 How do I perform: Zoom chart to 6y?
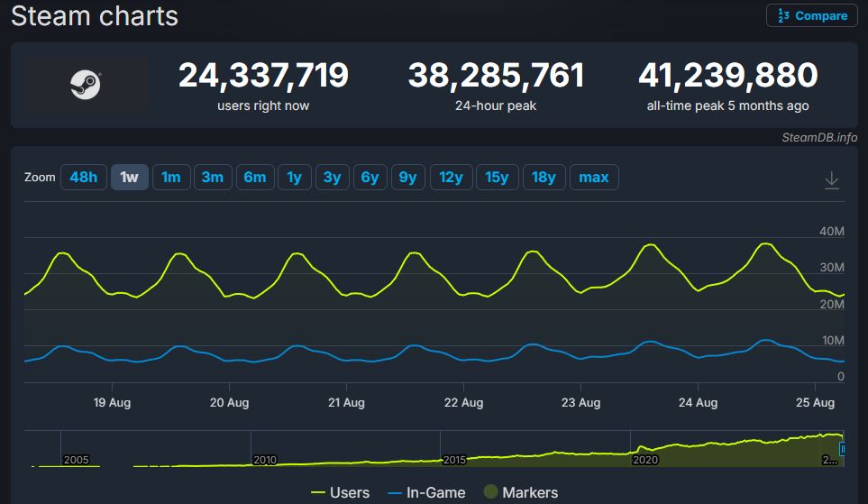(370, 178)
